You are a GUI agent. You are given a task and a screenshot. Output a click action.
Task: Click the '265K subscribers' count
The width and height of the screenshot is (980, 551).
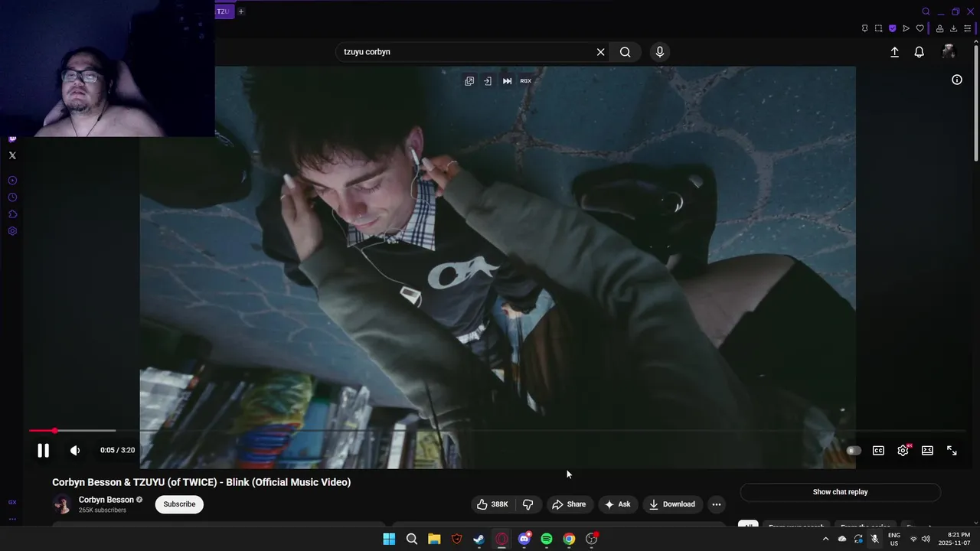pos(103,510)
